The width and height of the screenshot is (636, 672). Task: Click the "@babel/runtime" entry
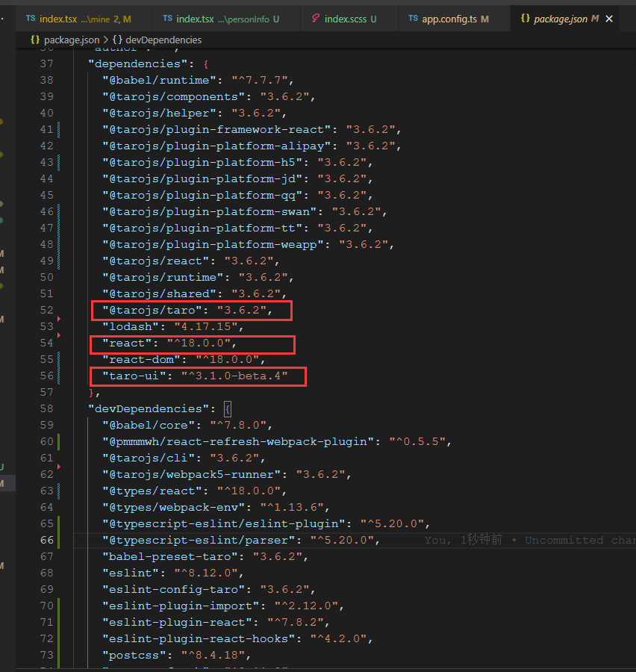click(198, 80)
